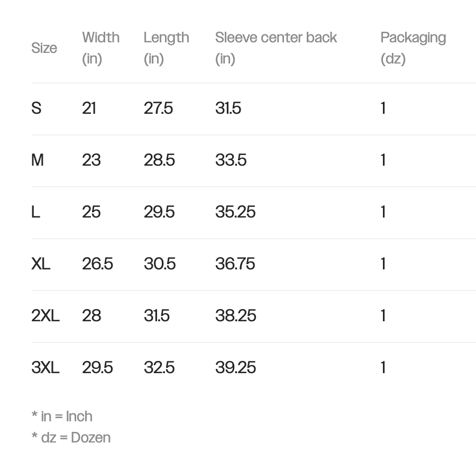Click the Size column header
Image resolution: width=476 pixels, height=470 pixels.
44,48
